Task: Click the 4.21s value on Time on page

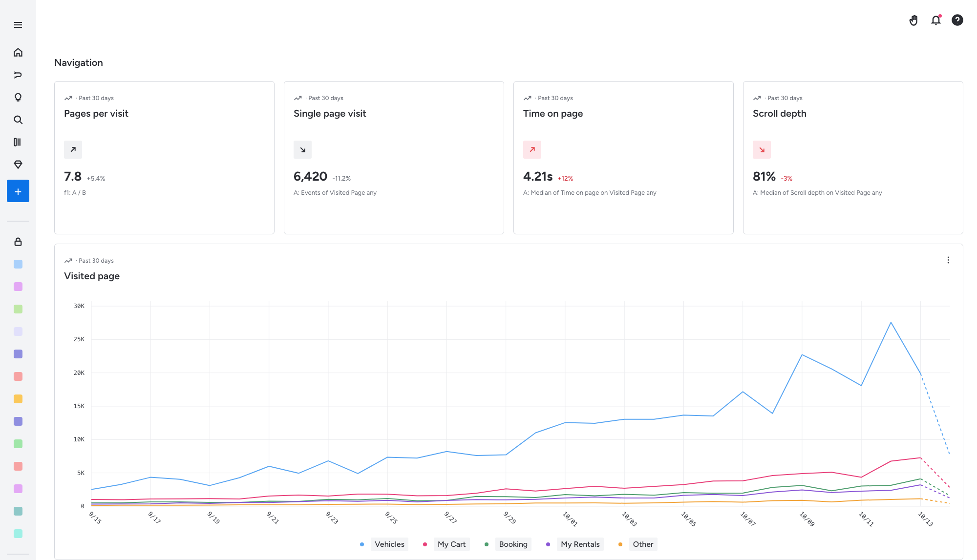Action: pos(538,176)
